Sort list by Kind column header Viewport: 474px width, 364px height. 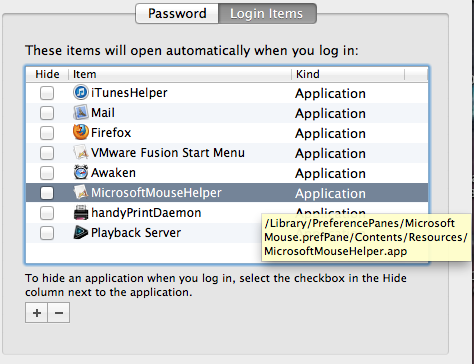[x=348, y=74]
